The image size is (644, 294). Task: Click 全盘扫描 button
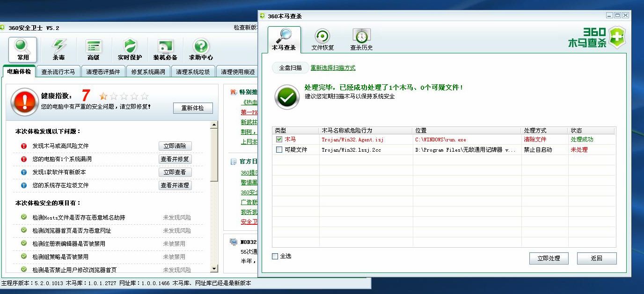(x=290, y=68)
